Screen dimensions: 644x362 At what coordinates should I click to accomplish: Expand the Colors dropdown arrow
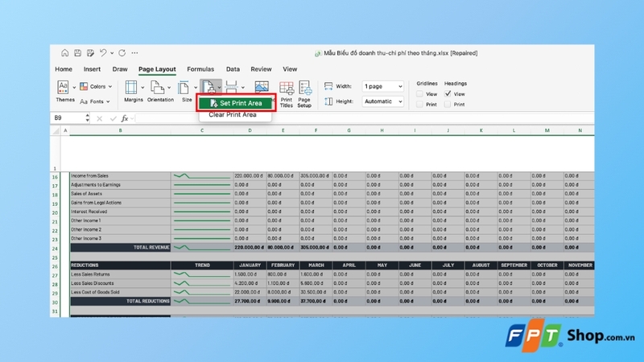pyautogui.click(x=110, y=87)
